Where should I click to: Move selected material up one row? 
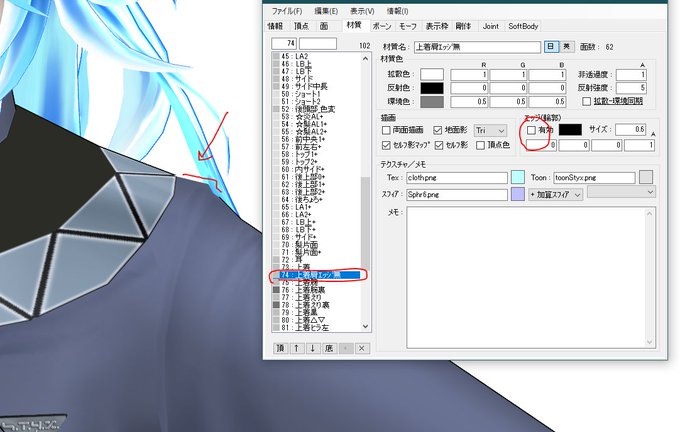click(297, 348)
